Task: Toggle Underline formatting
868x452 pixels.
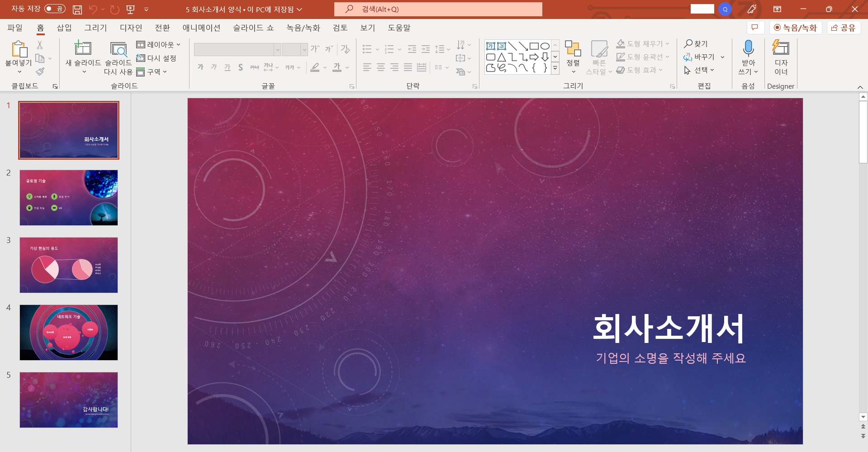Action: point(228,67)
